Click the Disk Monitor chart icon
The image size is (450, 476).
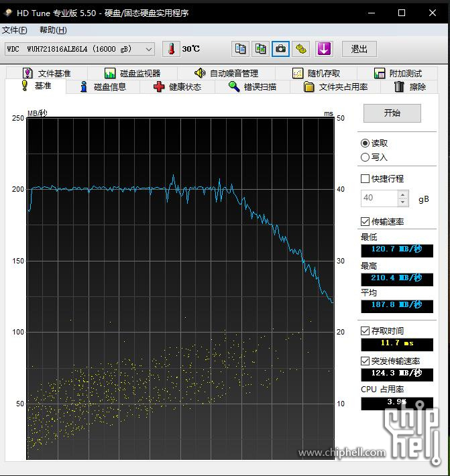[109, 73]
